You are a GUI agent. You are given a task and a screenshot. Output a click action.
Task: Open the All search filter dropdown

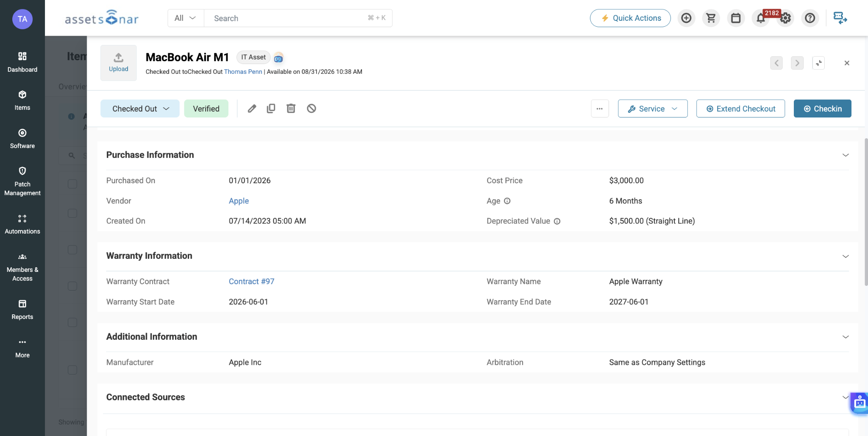click(x=186, y=18)
